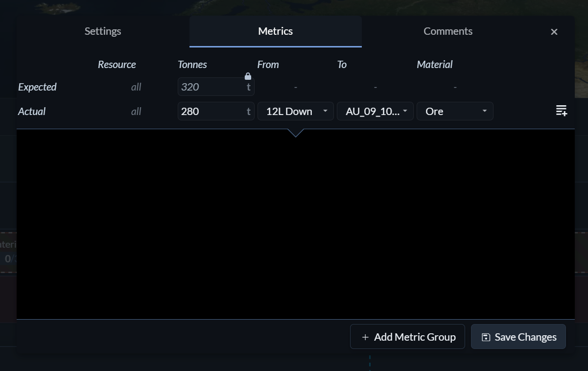Image resolution: width=588 pixels, height=371 pixels.
Task: Click the Resource column header
Action: (x=117, y=65)
